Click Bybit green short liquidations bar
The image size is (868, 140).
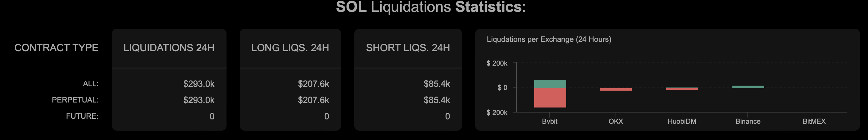tap(550, 84)
